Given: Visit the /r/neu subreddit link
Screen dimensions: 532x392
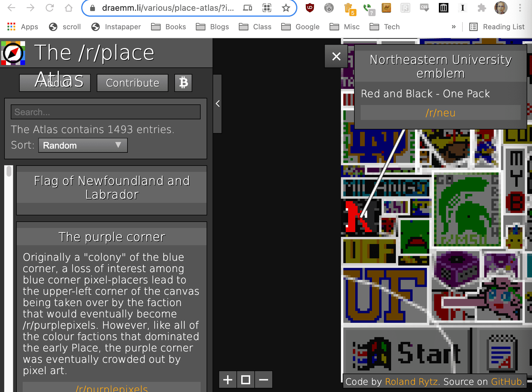Looking at the screenshot, I should (x=440, y=113).
